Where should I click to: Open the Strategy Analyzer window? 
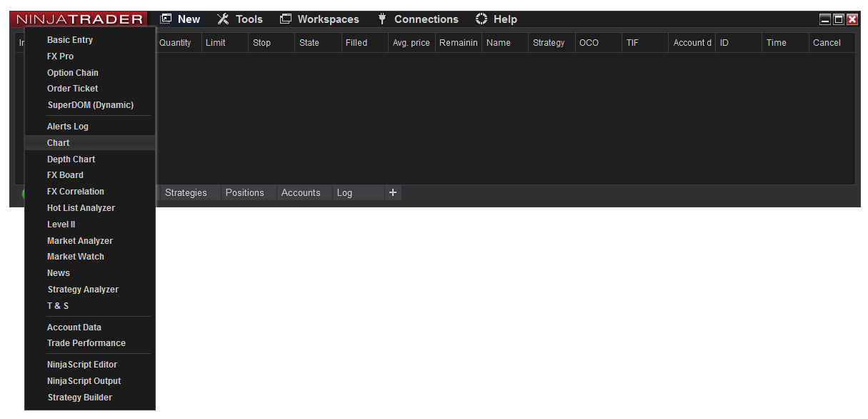pos(83,290)
